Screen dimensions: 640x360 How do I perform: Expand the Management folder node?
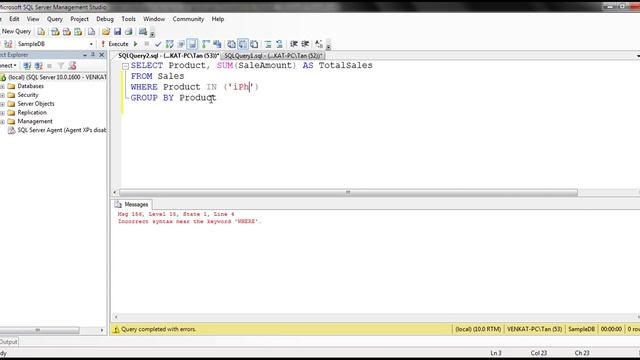pos(2,122)
